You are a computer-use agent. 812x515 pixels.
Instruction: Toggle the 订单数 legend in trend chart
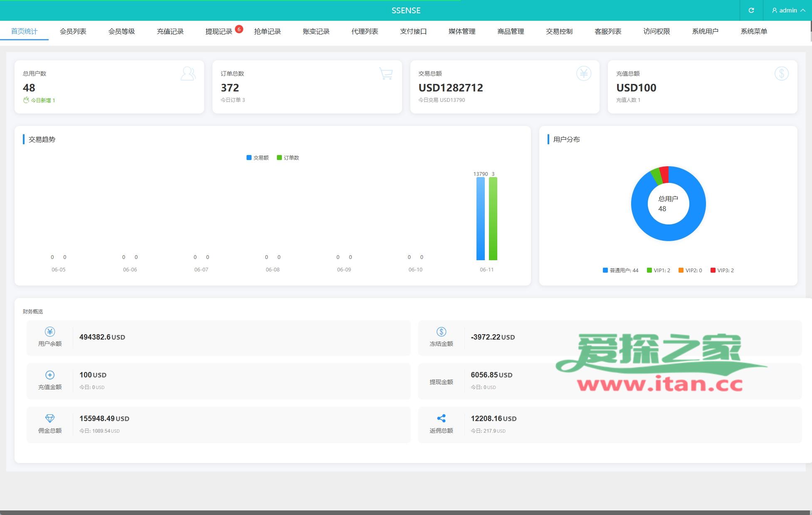(288, 158)
